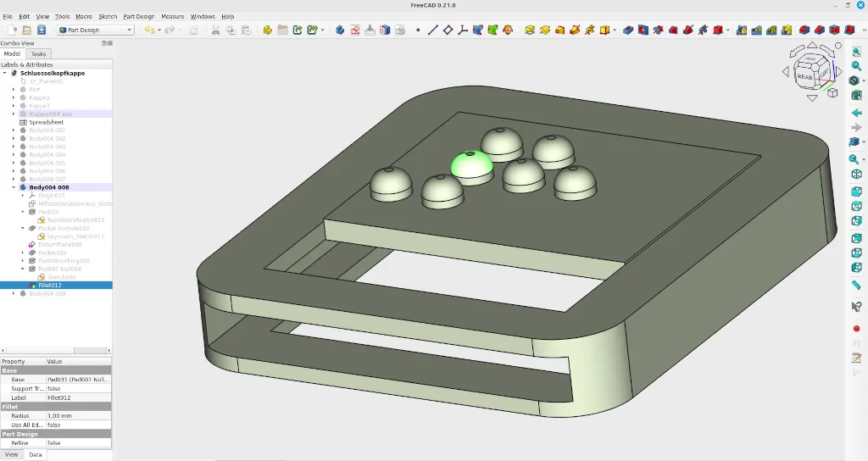868x461 pixels.
Task: Click the Hole tool icon
Action: coord(643,30)
